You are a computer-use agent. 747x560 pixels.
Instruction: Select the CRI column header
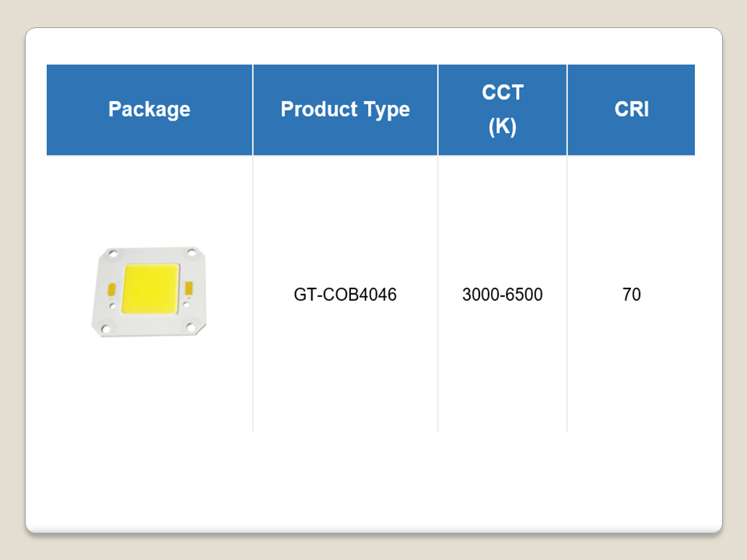coord(631,110)
